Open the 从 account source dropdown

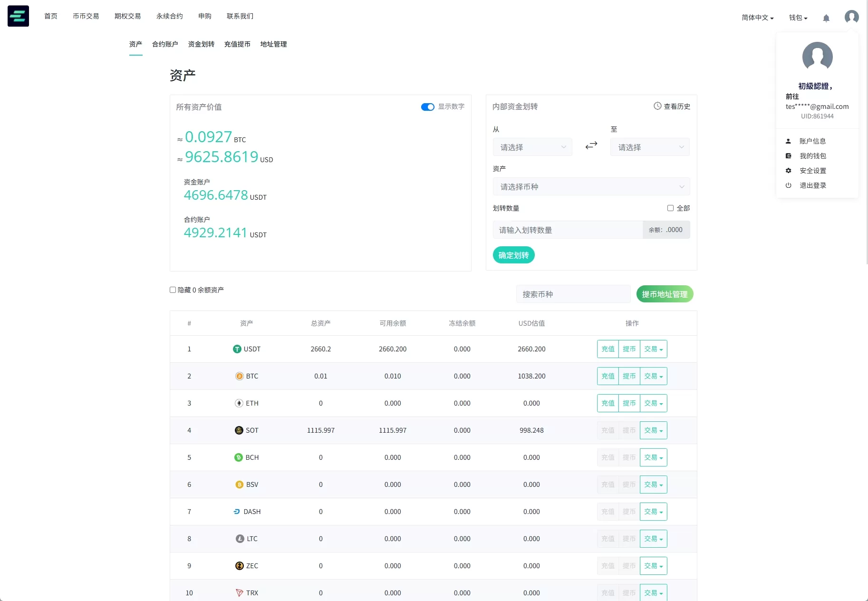(532, 147)
